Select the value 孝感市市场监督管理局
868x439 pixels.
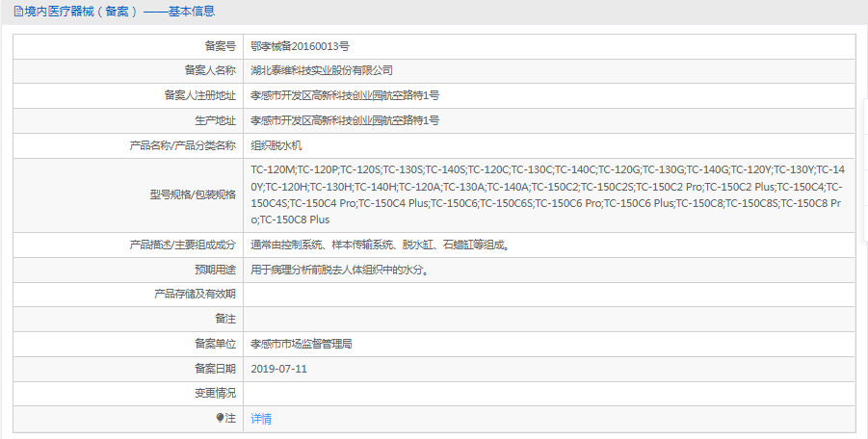(x=302, y=344)
